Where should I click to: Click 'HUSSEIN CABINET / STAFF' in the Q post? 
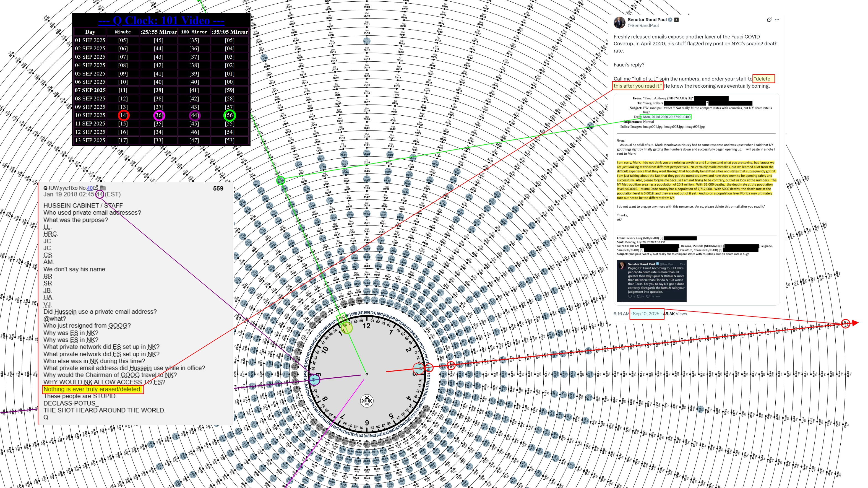tap(83, 206)
